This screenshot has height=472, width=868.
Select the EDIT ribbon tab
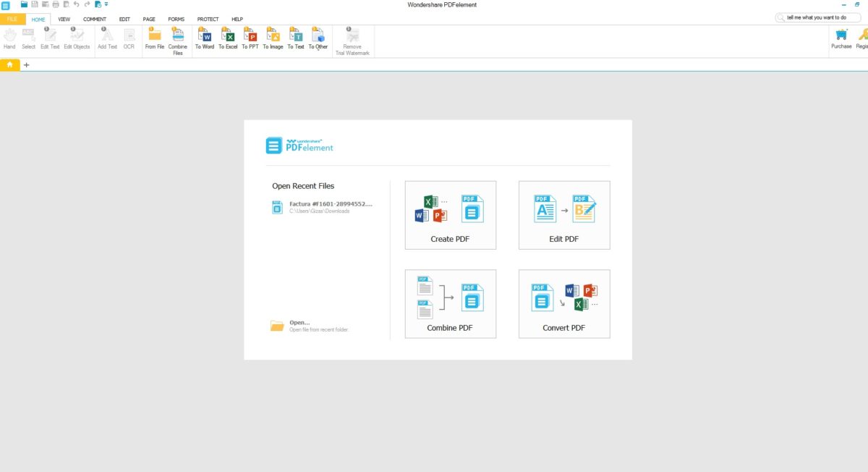coord(124,19)
